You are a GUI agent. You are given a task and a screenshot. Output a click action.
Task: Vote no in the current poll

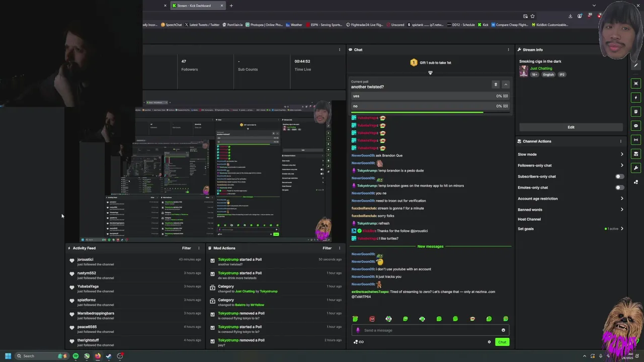(x=430, y=106)
